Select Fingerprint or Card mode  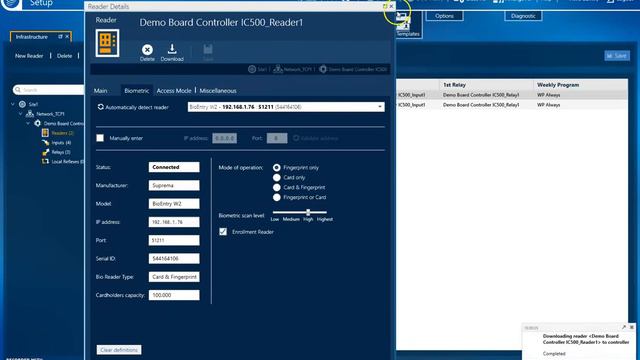277,197
